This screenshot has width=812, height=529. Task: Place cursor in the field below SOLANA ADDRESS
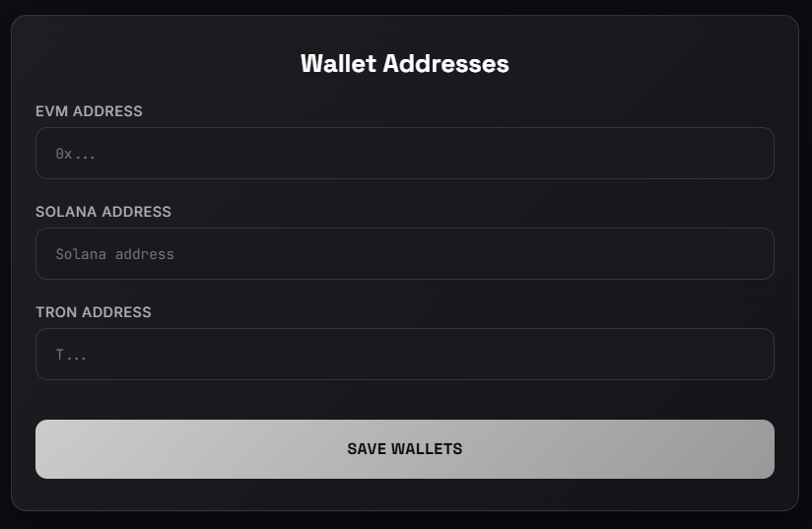click(x=404, y=254)
